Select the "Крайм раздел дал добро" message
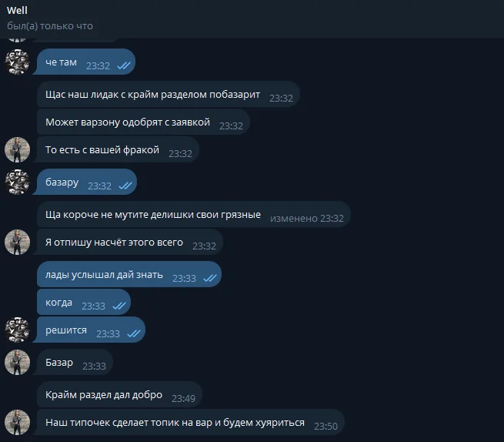This screenshot has width=504, height=442. (119, 395)
